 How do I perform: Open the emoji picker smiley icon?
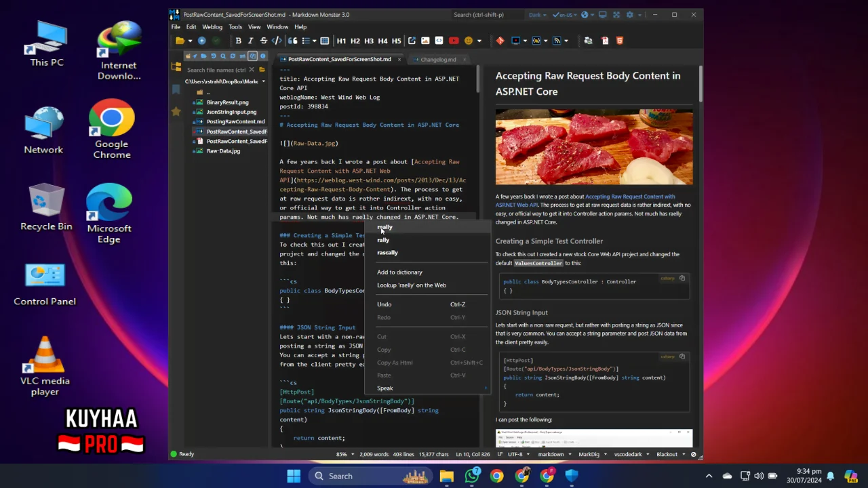(469, 41)
